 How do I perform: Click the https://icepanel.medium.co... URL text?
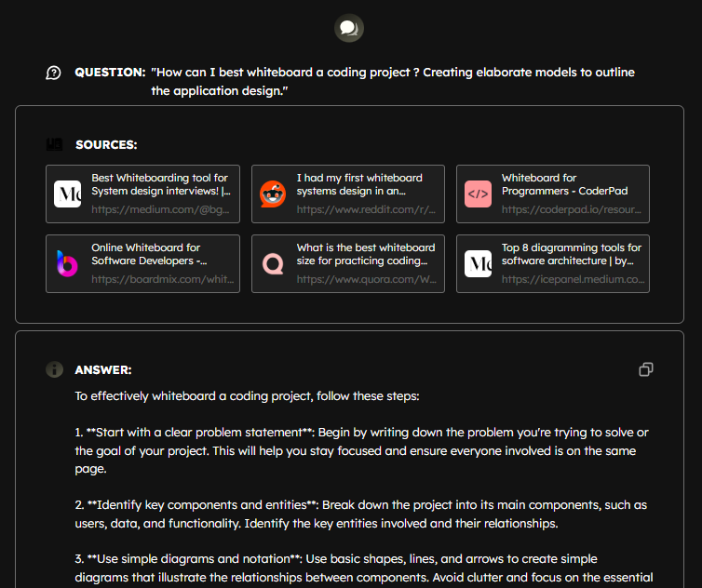point(574,279)
